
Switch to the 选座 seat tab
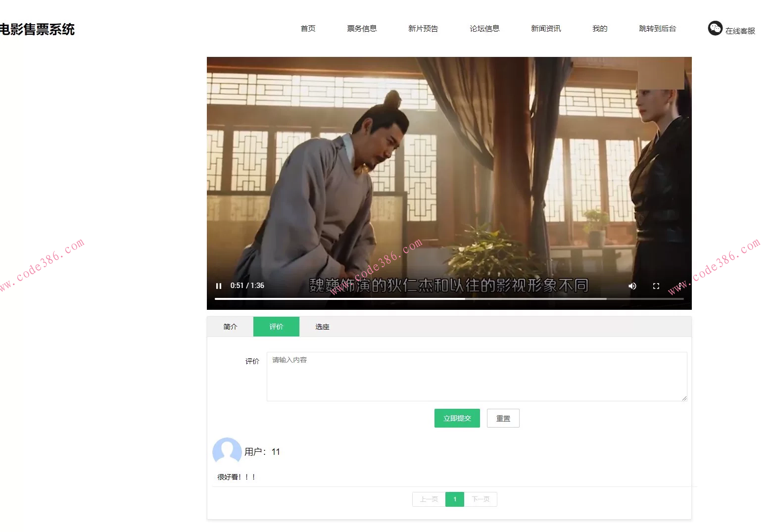(x=322, y=327)
